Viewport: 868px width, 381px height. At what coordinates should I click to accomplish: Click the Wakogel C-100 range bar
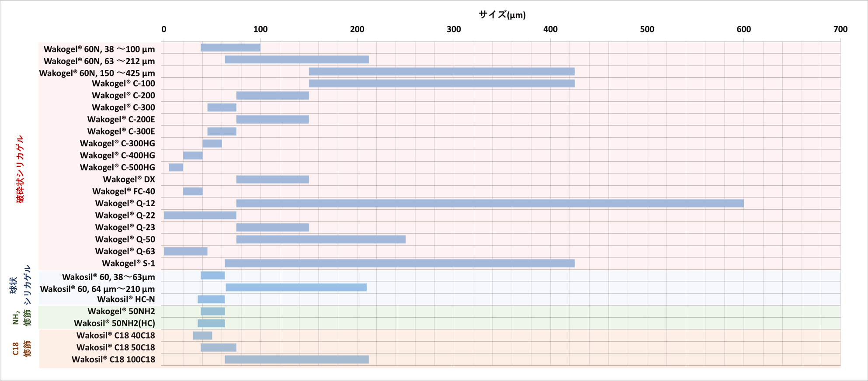[441, 83]
